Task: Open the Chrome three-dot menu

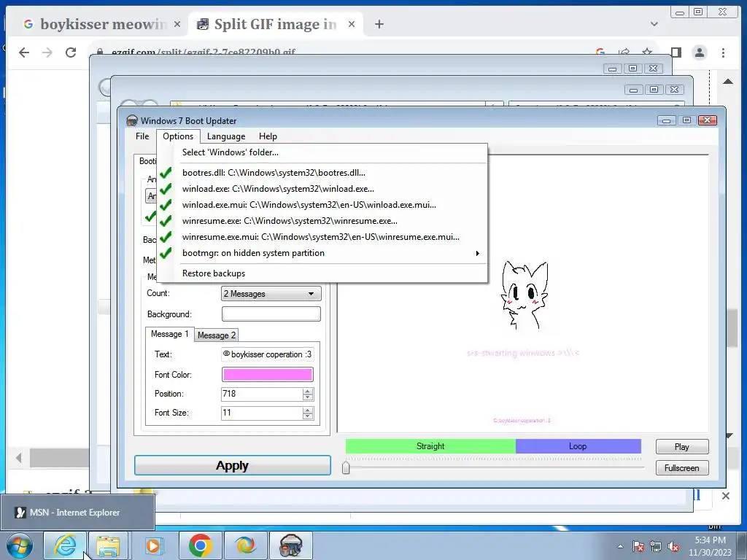Action: (x=723, y=52)
